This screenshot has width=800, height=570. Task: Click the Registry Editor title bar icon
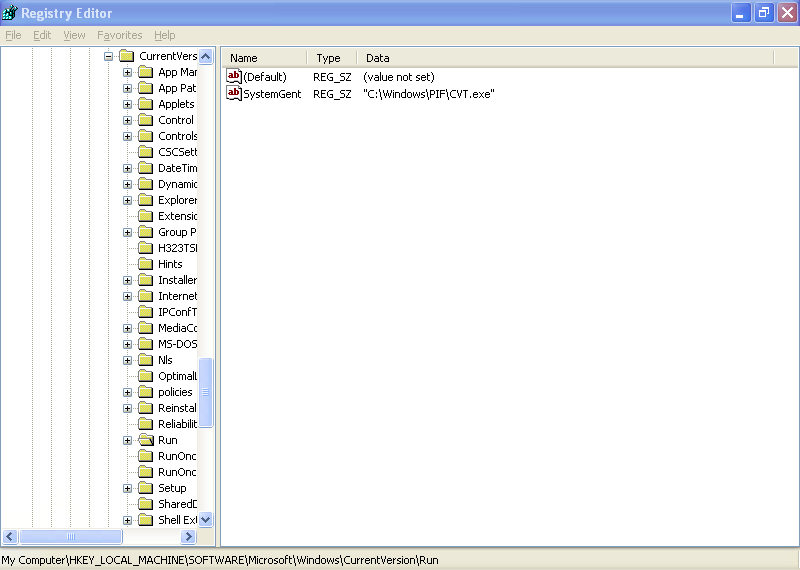coord(10,13)
